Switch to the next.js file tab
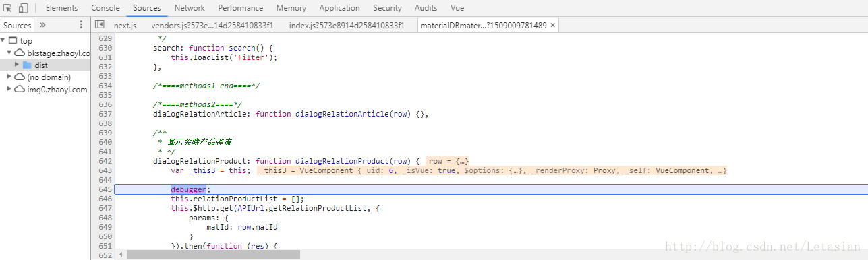 click(x=125, y=25)
